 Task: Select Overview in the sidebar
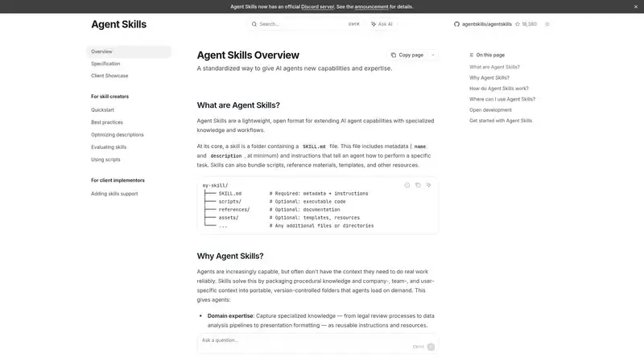pos(129,51)
